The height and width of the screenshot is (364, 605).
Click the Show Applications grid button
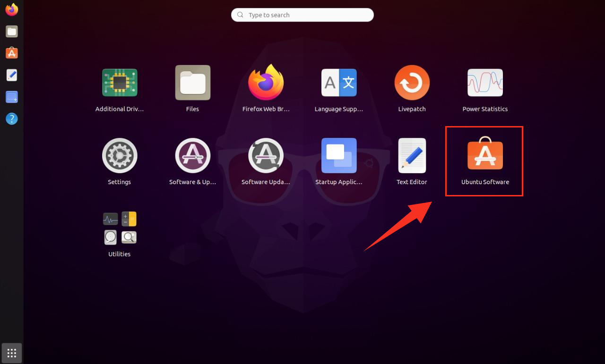(x=12, y=353)
